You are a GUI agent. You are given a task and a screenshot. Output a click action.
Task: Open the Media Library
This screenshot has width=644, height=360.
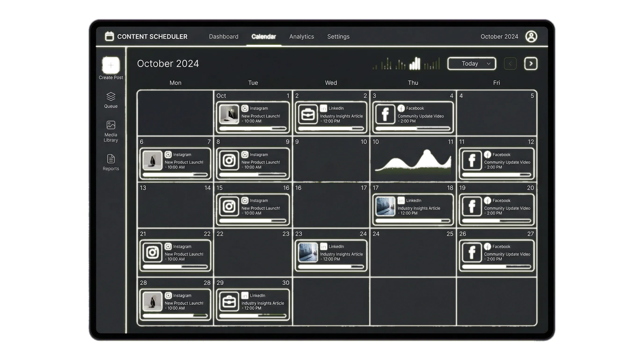click(111, 125)
